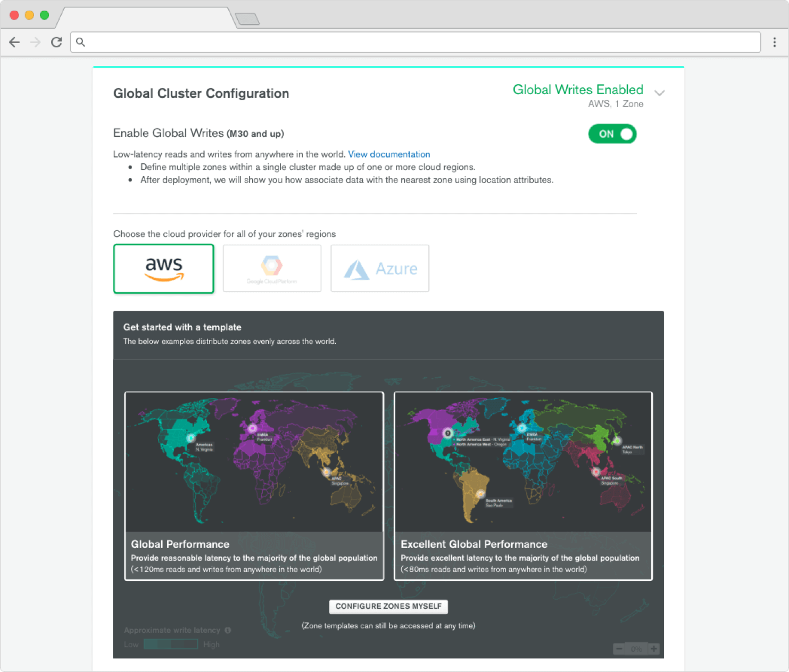Select AWS as the cloud provider
Viewport: 789px width, 672px height.
[164, 269]
